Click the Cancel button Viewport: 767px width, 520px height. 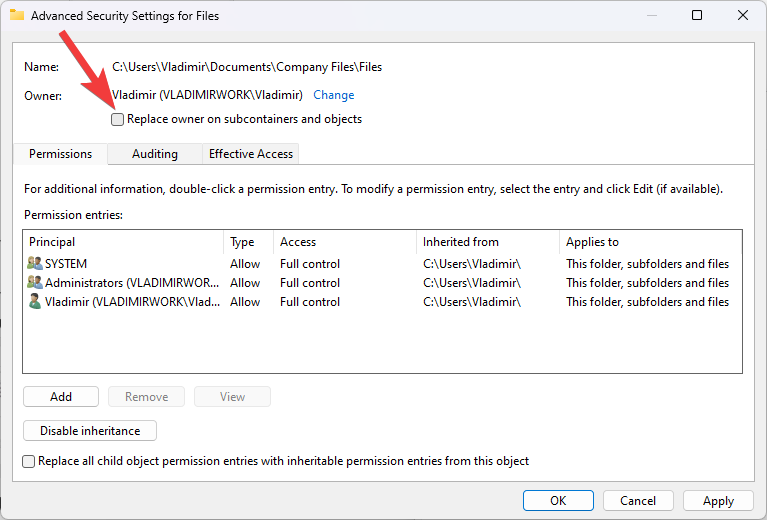(x=638, y=501)
